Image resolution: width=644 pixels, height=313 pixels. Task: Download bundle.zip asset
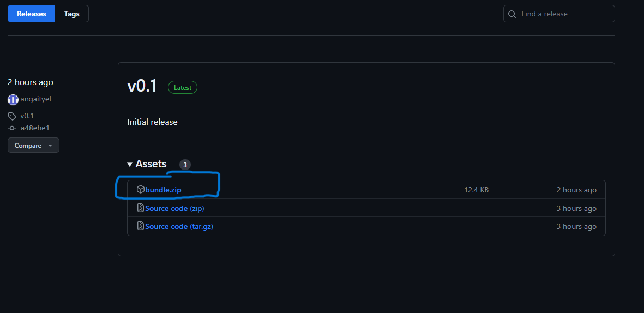(x=163, y=190)
